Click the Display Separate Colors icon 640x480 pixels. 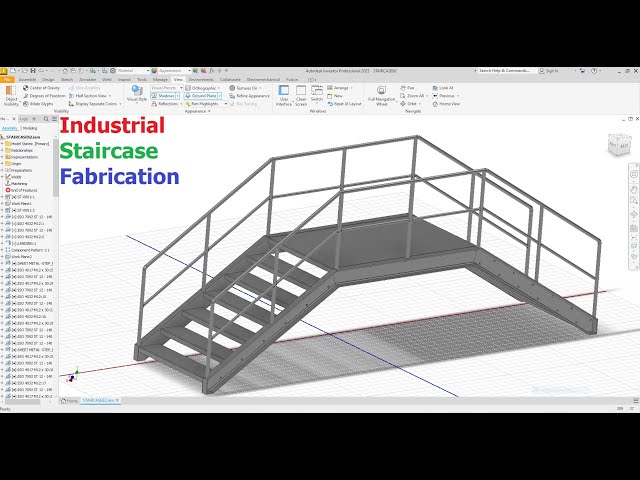click(71, 104)
